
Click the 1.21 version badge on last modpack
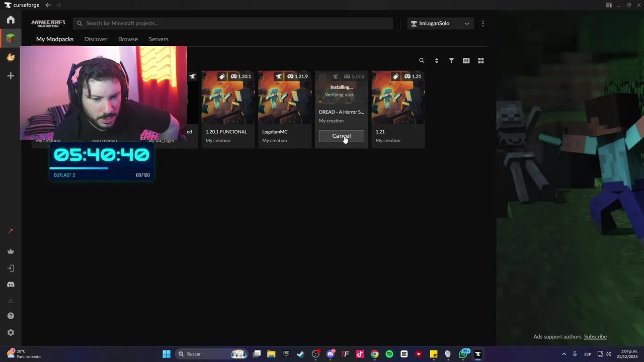click(413, 76)
